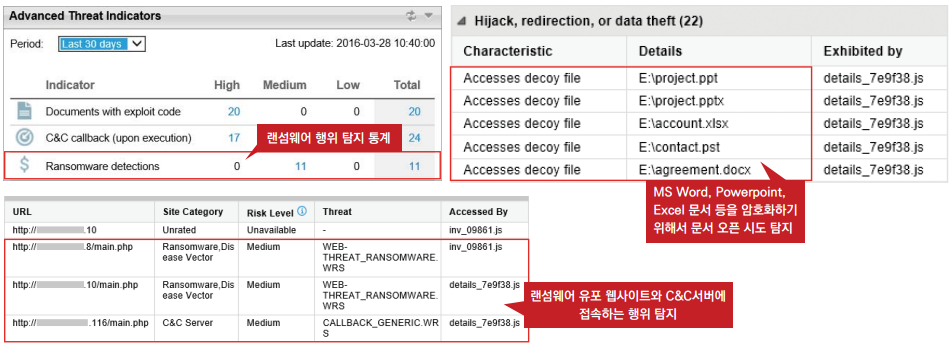Click the dollar sign Ransomware detections icon
Screen dimensions: 952x360
24,165
